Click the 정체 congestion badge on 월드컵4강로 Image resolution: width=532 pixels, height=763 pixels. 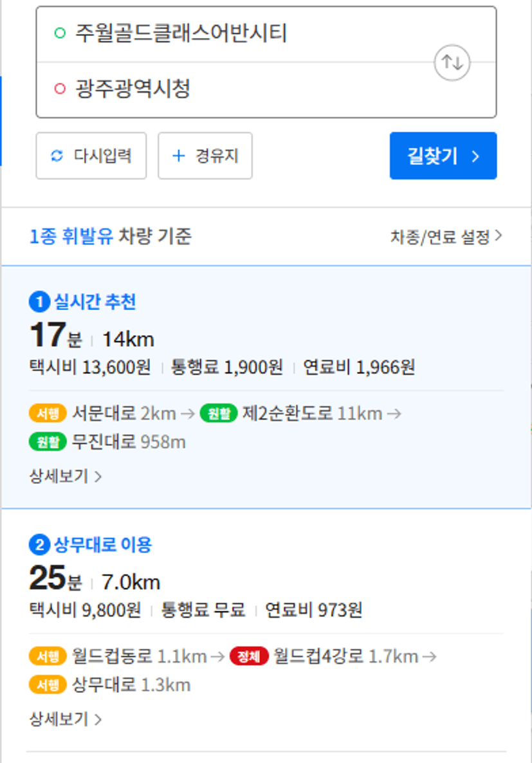[249, 656]
